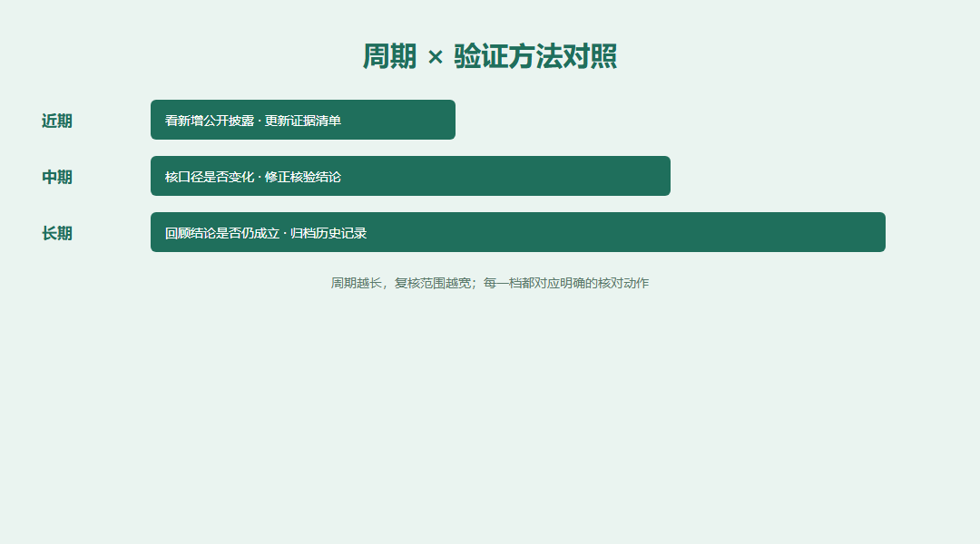Click the bar 回顾结论是否仍成立 · 归档历史记录
Screen dimensions: 980x544
pyautogui.click(x=517, y=232)
